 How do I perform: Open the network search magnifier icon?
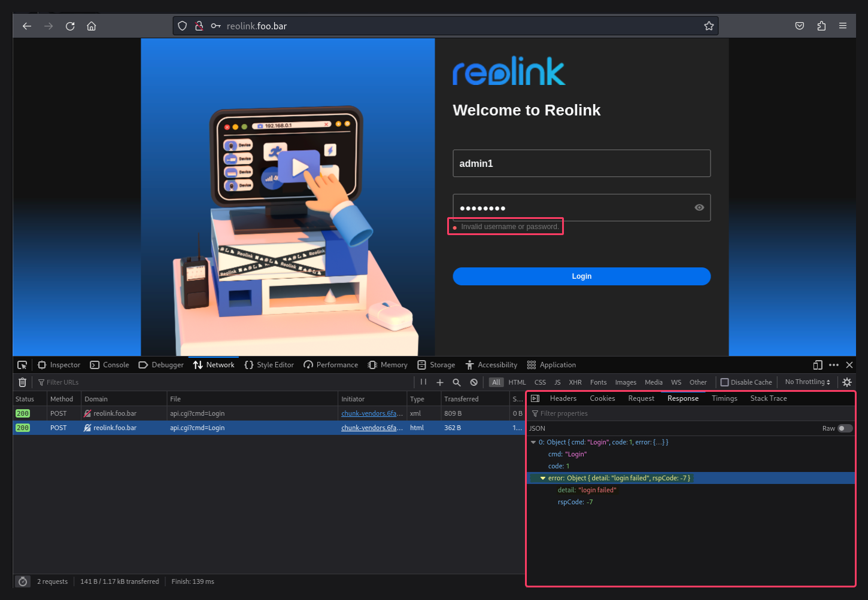tap(457, 382)
